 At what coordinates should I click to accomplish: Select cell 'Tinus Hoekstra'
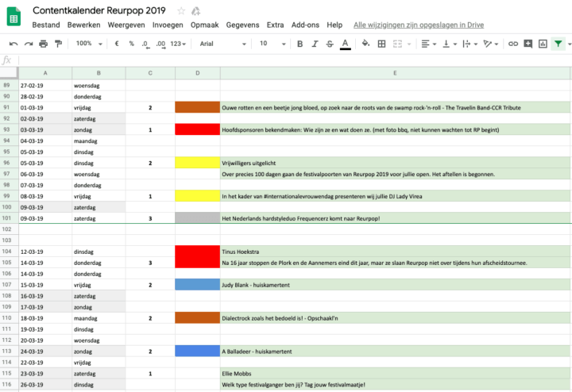coord(396,252)
